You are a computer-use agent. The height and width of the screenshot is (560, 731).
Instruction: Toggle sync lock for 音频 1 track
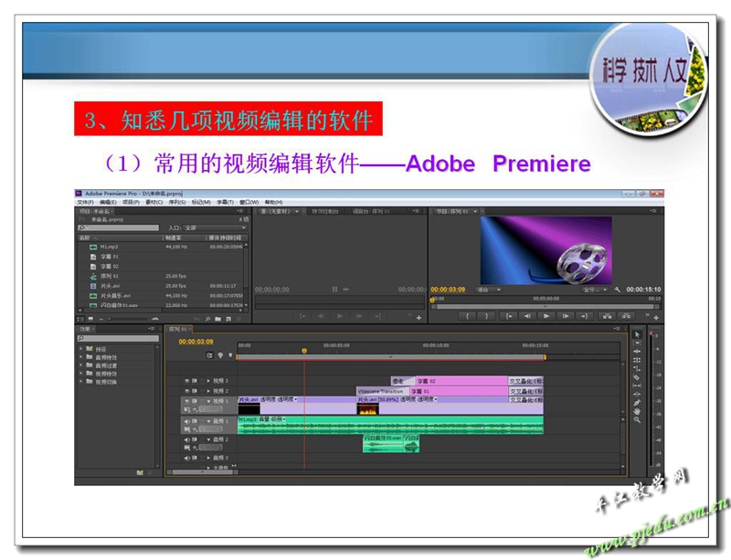point(195,421)
